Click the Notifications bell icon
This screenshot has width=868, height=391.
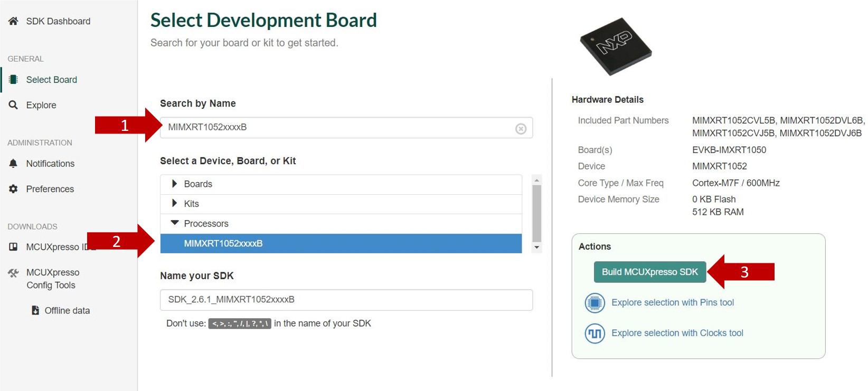[13, 164]
